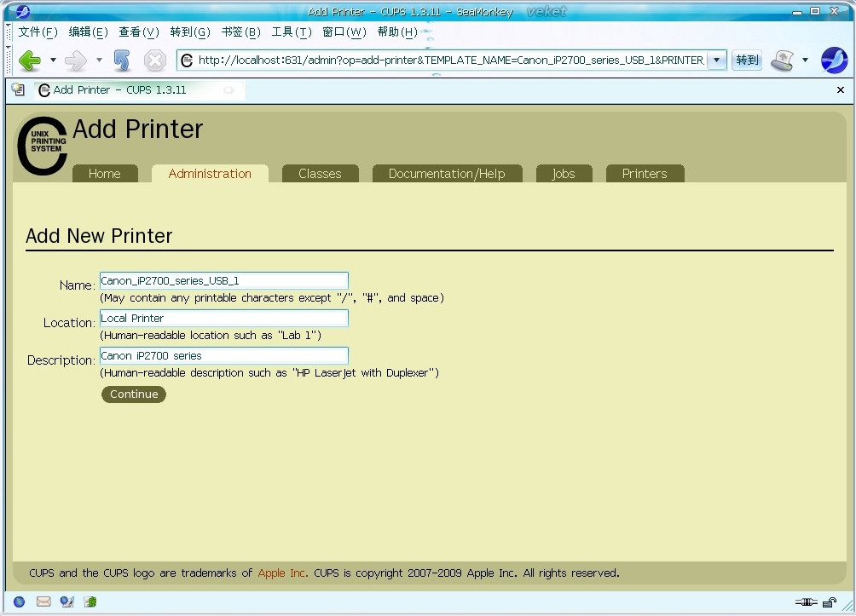Switch to the Administration tab
The width and height of the screenshot is (856, 616).
(x=211, y=174)
